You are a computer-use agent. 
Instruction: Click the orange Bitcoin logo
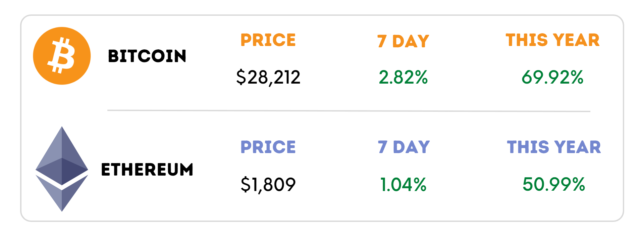coord(62,56)
